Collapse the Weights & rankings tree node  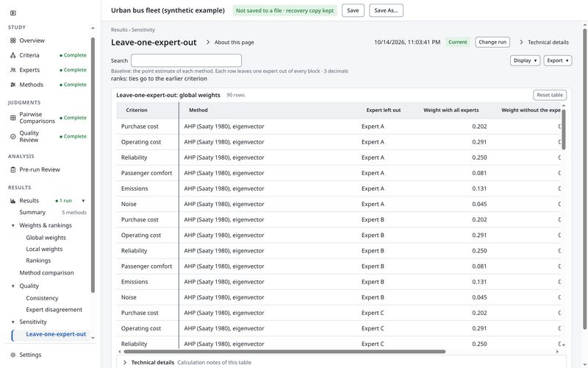coord(12,225)
